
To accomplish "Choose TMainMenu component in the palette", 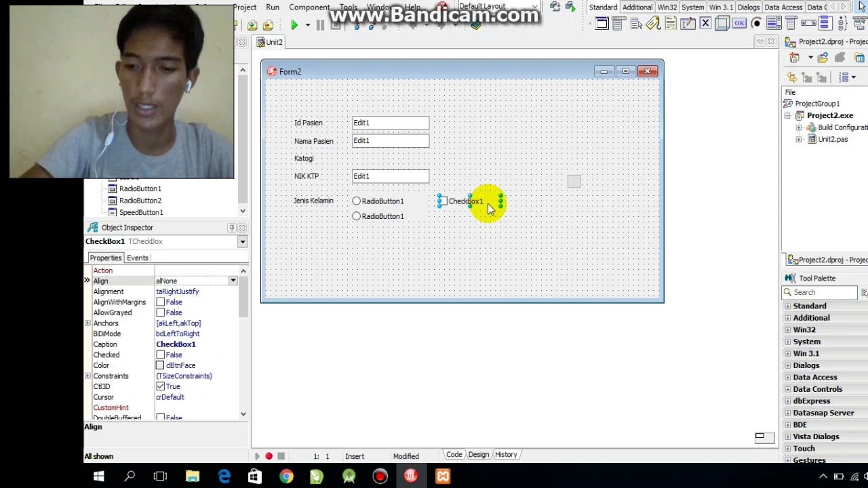I will point(618,24).
